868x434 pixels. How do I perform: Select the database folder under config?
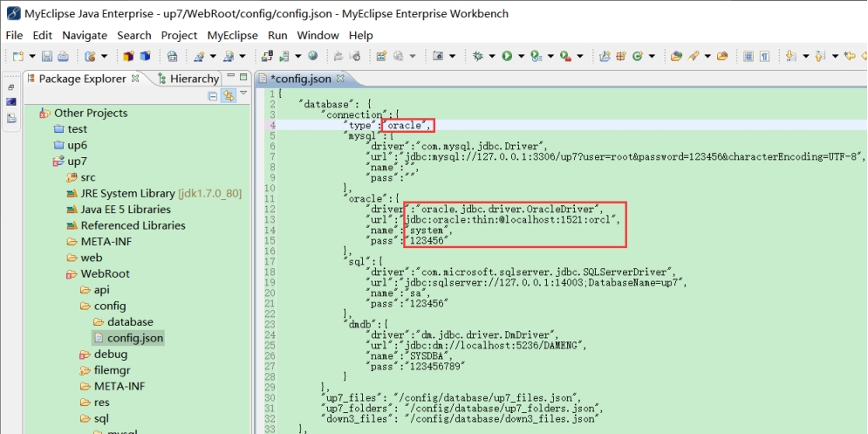point(130,322)
